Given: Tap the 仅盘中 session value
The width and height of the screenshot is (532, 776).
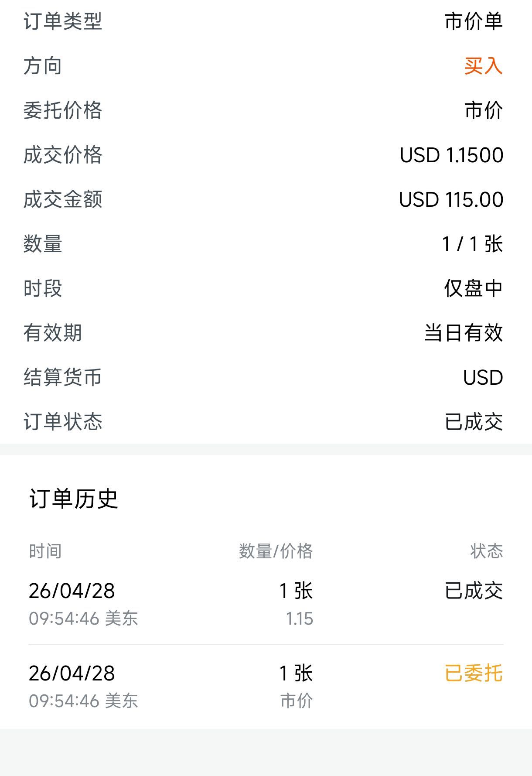Looking at the screenshot, I should 474,288.
